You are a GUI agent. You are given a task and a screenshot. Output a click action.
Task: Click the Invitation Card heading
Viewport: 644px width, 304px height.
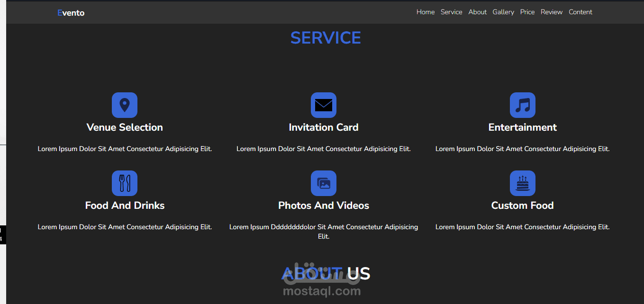[x=324, y=127]
